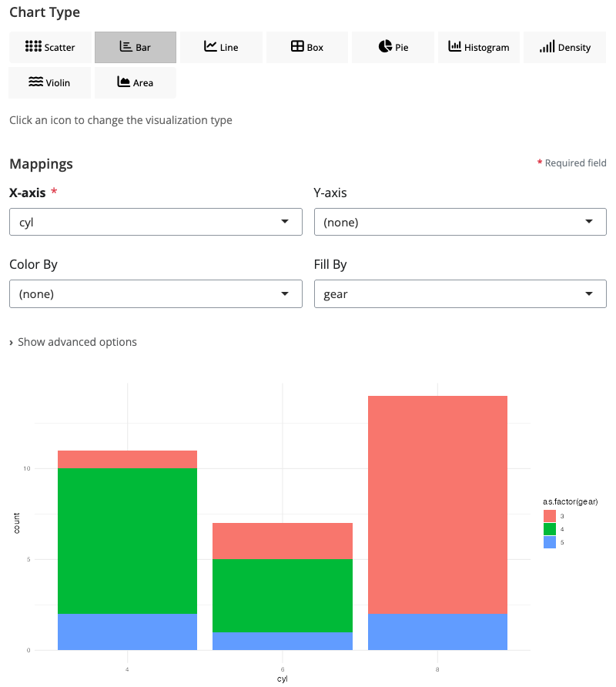Click the green gear 4 legend swatch

pyautogui.click(x=550, y=529)
